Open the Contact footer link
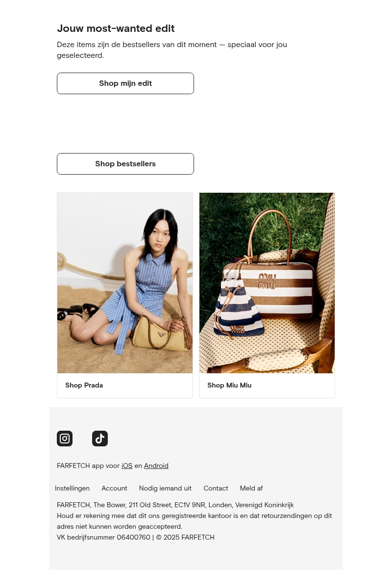The height and width of the screenshot is (570, 392). pyautogui.click(x=216, y=488)
